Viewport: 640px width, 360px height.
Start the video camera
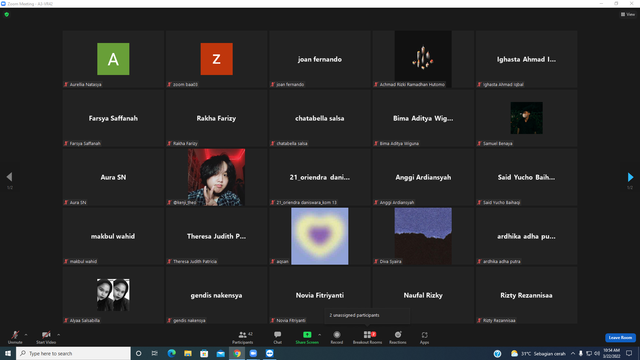click(x=46, y=337)
